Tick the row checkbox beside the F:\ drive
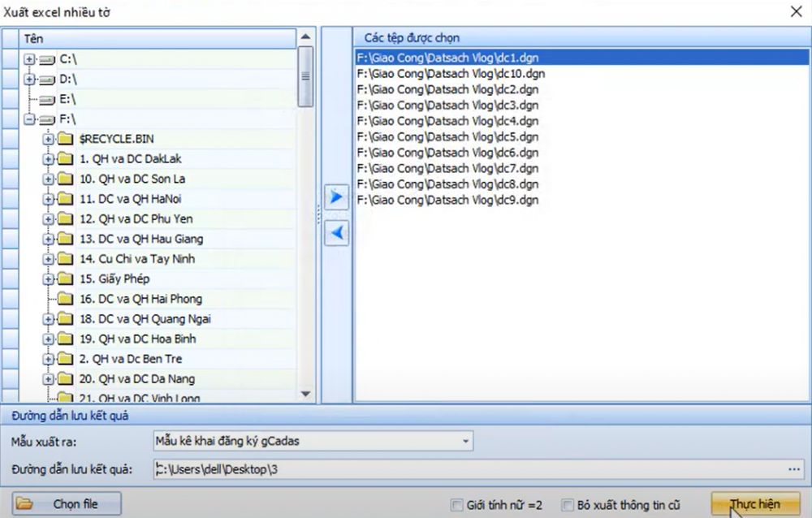Viewport: 812px width, 518px height. click(x=10, y=119)
